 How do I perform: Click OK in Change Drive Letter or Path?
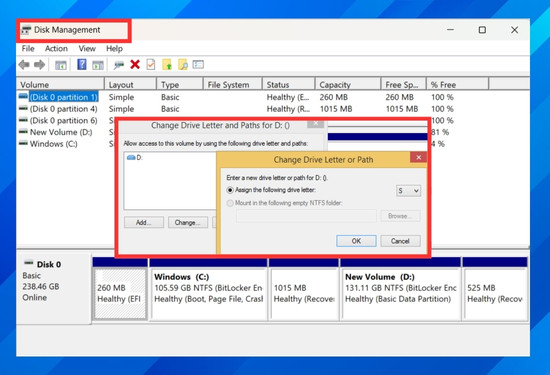356,241
